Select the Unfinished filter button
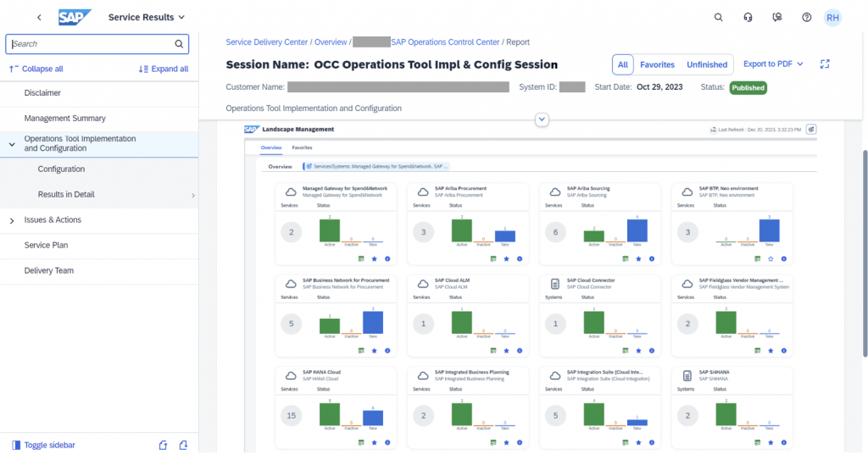The height and width of the screenshot is (466, 868). click(707, 64)
